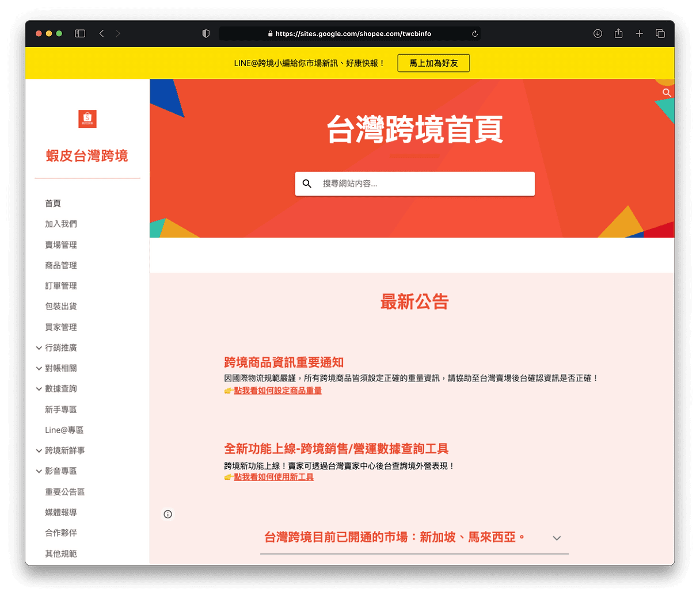Open the privacy shield icon

tap(206, 34)
